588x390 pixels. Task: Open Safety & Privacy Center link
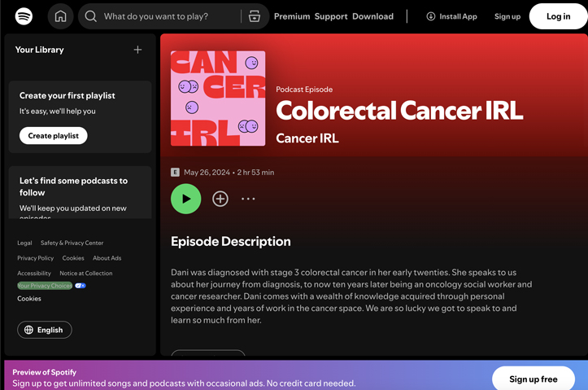(72, 243)
